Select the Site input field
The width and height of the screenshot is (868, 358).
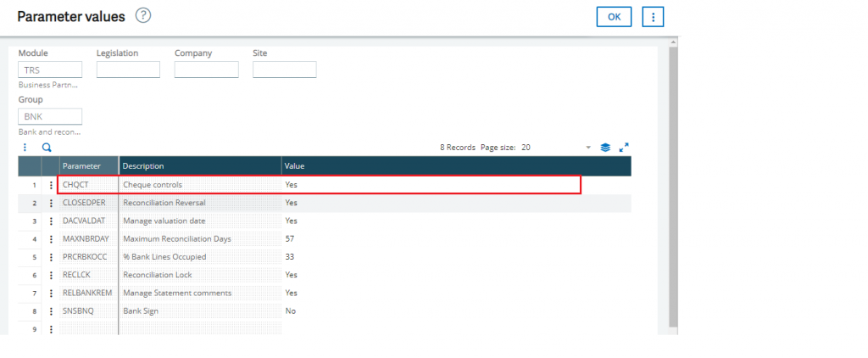(284, 70)
